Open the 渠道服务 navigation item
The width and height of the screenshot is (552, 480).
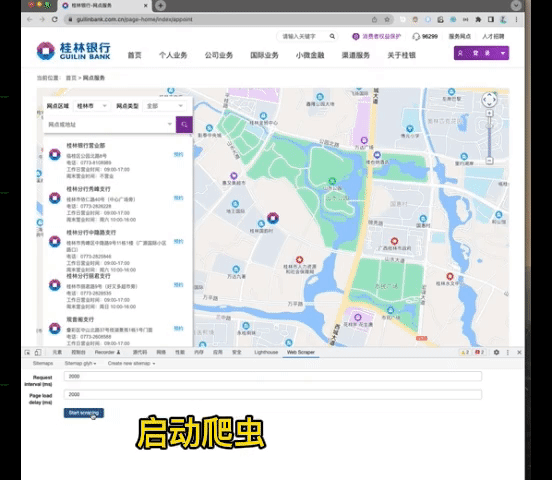(x=356, y=55)
